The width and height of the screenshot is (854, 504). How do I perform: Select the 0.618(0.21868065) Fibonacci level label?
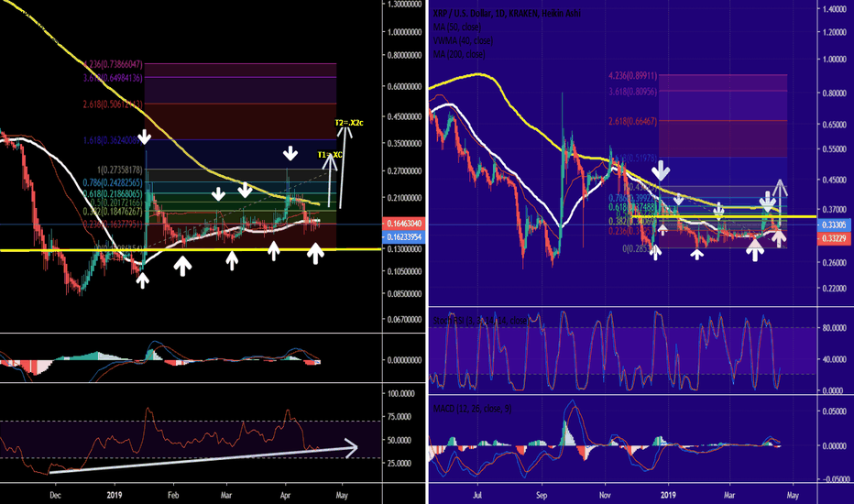point(113,193)
